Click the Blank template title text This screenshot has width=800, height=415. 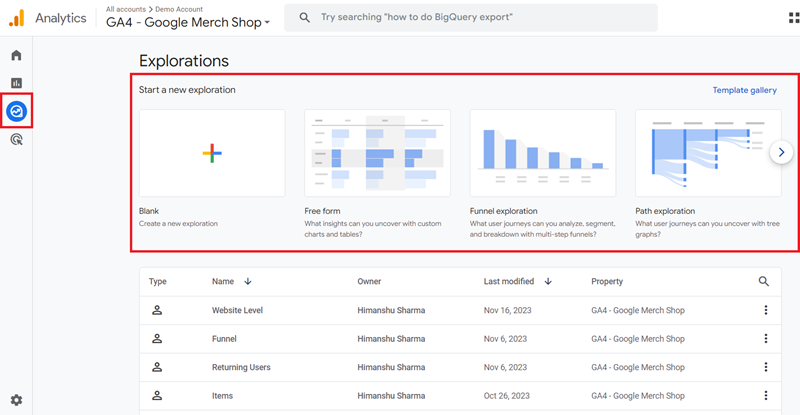click(x=148, y=211)
